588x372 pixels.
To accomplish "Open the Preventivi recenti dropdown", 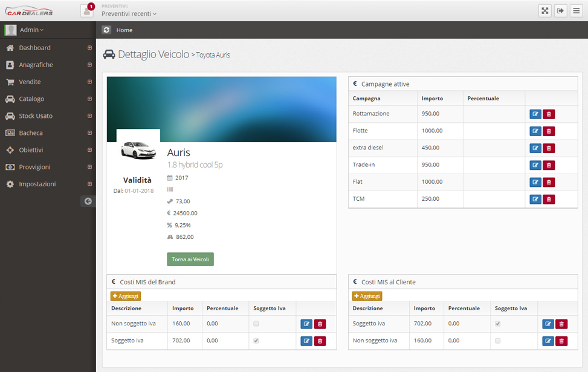I will [x=129, y=14].
